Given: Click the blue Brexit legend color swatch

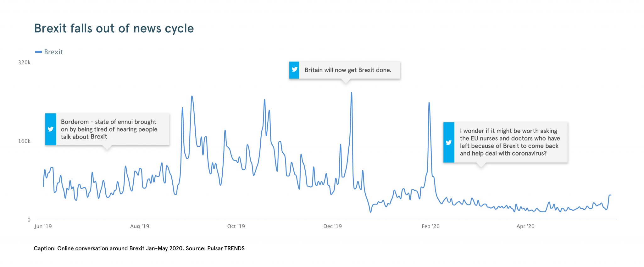Looking at the screenshot, I should pyautogui.click(x=38, y=52).
